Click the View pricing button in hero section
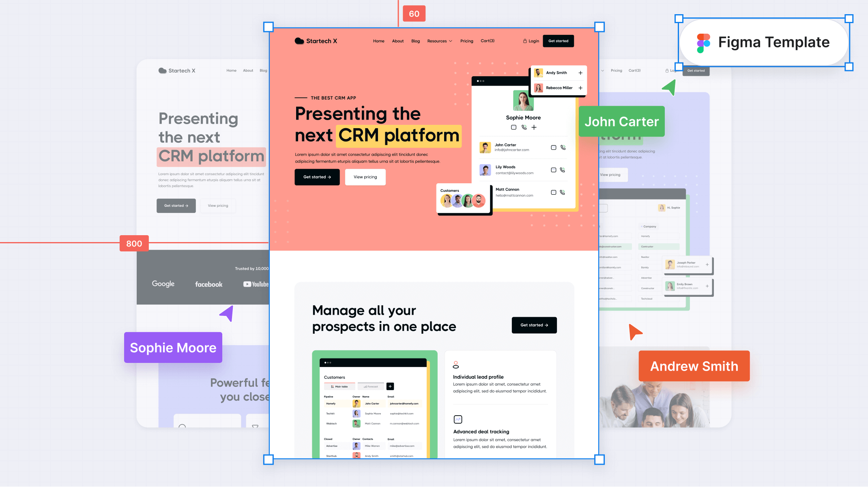This screenshot has height=487, width=868. (365, 176)
